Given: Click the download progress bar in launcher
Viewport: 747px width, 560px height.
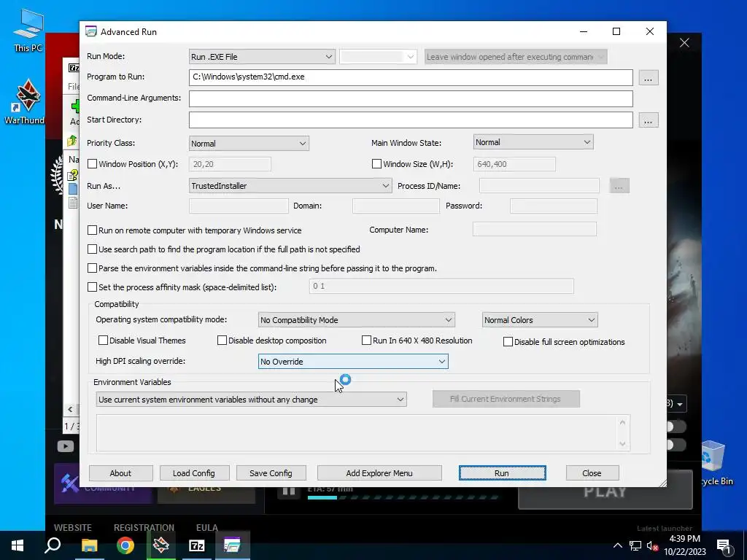Looking at the screenshot, I should (x=403, y=497).
